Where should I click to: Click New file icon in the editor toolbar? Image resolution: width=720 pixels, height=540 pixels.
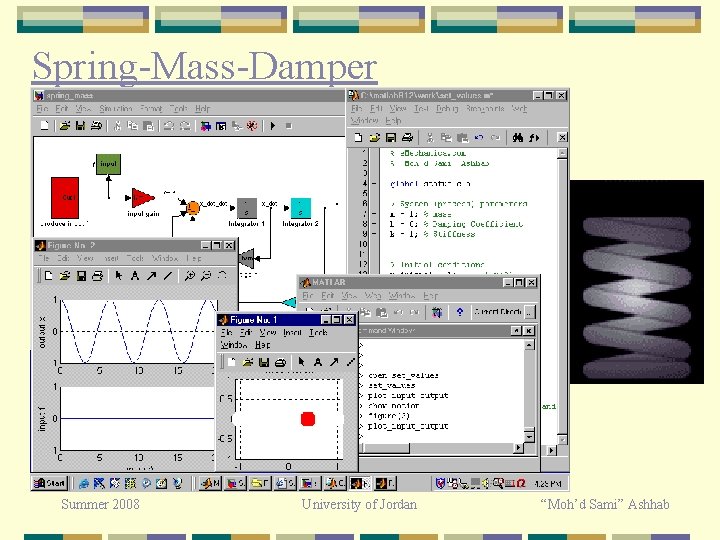[x=358, y=137]
